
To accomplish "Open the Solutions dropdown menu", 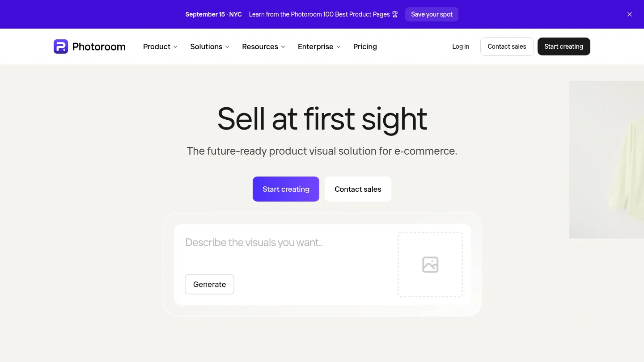I will click(x=210, y=46).
